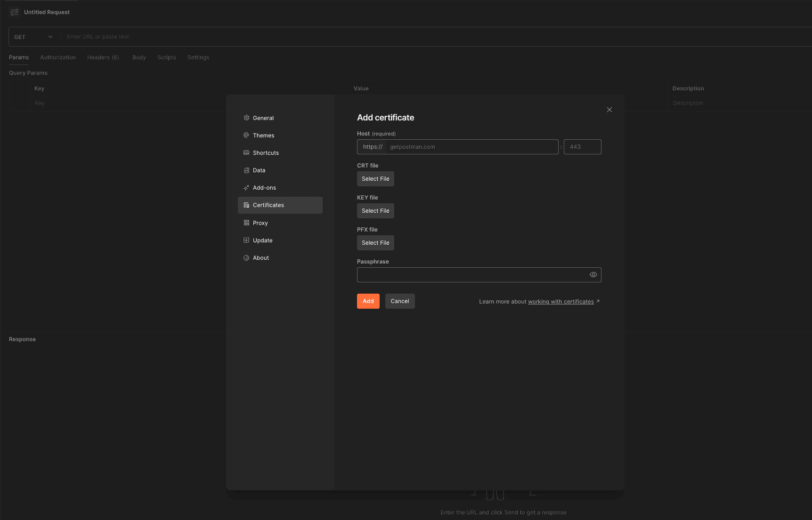Close the settings dialog with X

pyautogui.click(x=609, y=110)
